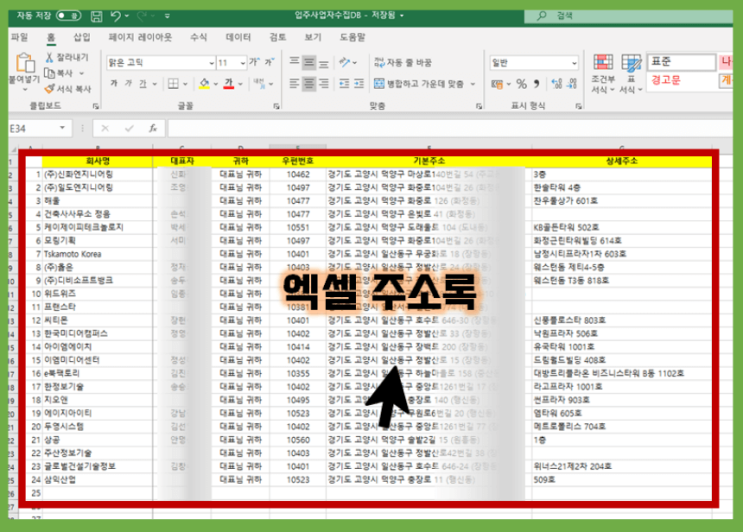Click inside the formula bar
The height and width of the screenshot is (532, 743).
click(450, 128)
